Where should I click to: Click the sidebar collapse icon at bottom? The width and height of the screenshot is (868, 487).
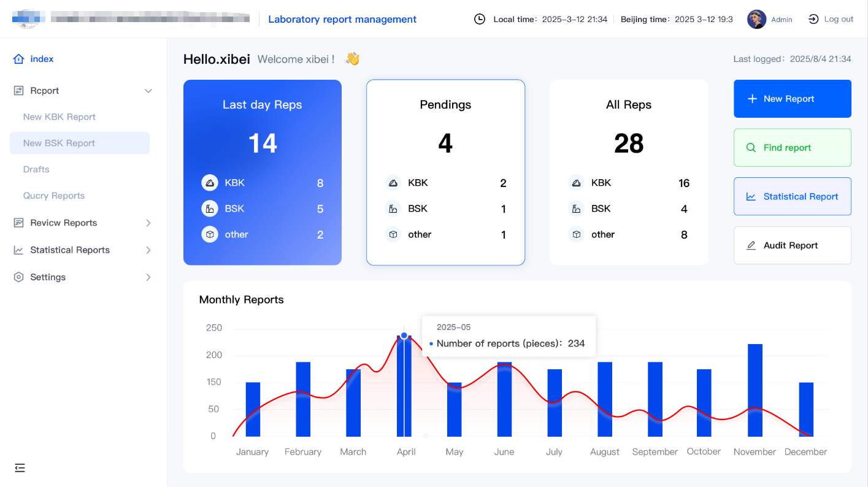coord(20,468)
